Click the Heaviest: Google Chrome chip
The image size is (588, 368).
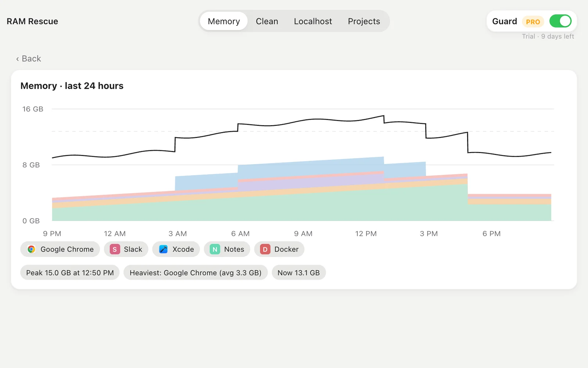[196, 273]
